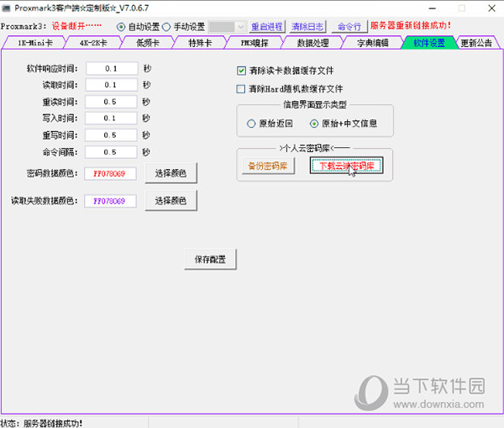Switch to the 低频卡 tab

(x=148, y=43)
